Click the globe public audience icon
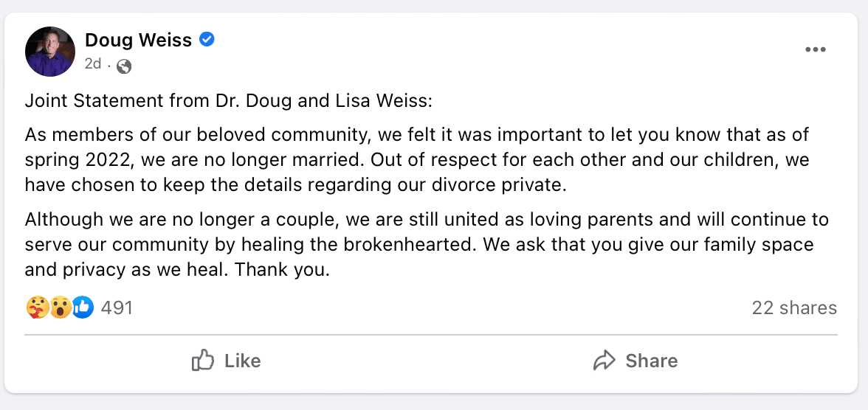 [124, 66]
